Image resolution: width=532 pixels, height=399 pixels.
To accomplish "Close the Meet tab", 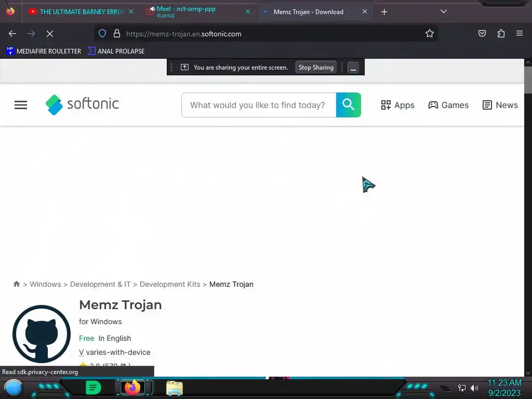I will 248,11.
